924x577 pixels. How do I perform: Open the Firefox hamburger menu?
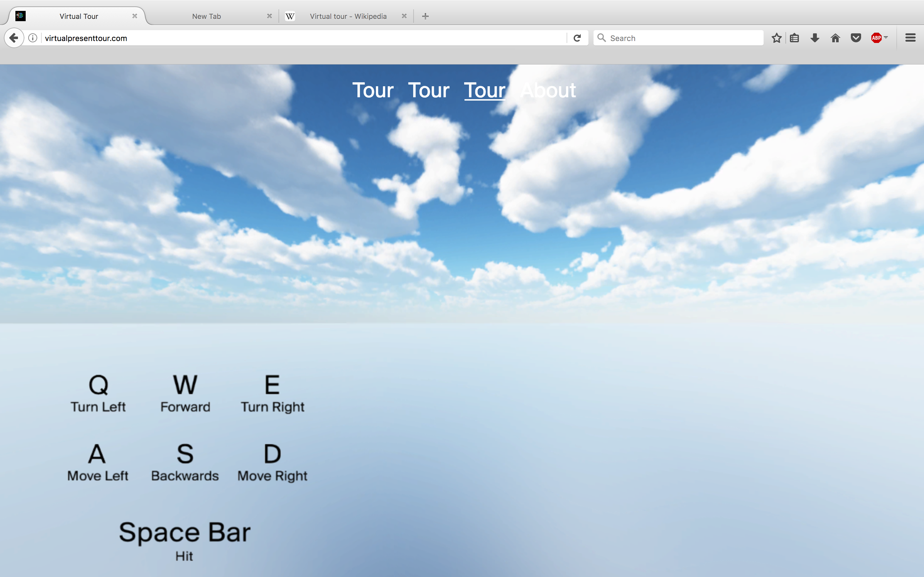coord(910,38)
